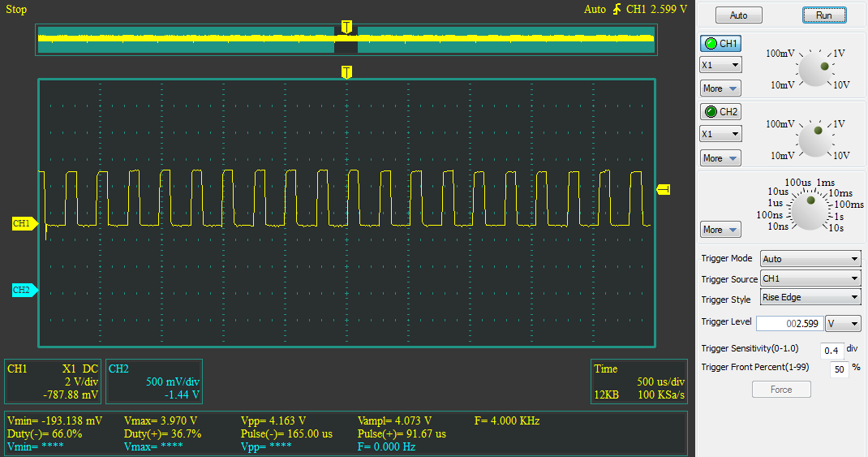Open the timebase More menu

coord(720,230)
